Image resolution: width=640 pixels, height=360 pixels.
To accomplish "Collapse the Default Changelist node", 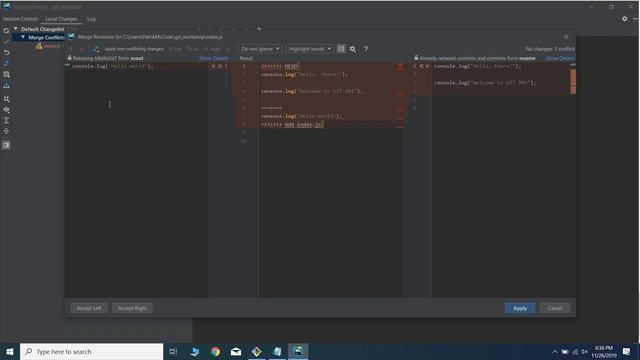I will [16, 29].
